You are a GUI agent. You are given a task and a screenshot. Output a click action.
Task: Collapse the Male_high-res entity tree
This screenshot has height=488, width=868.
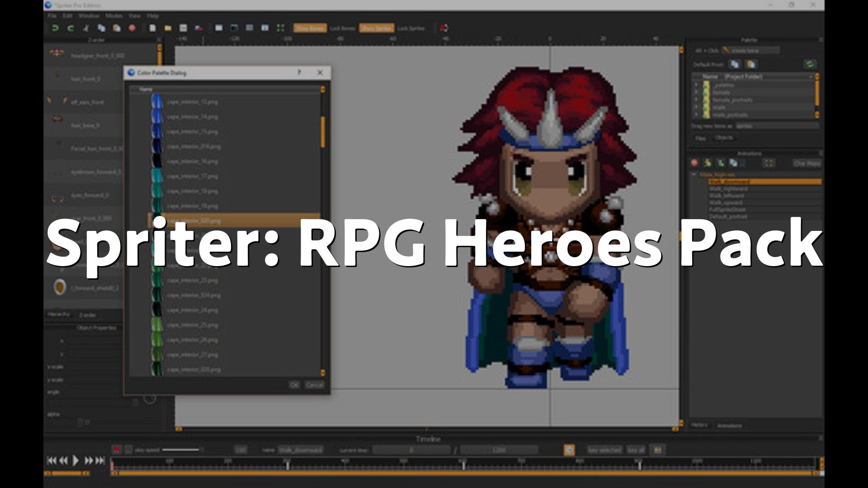click(694, 174)
